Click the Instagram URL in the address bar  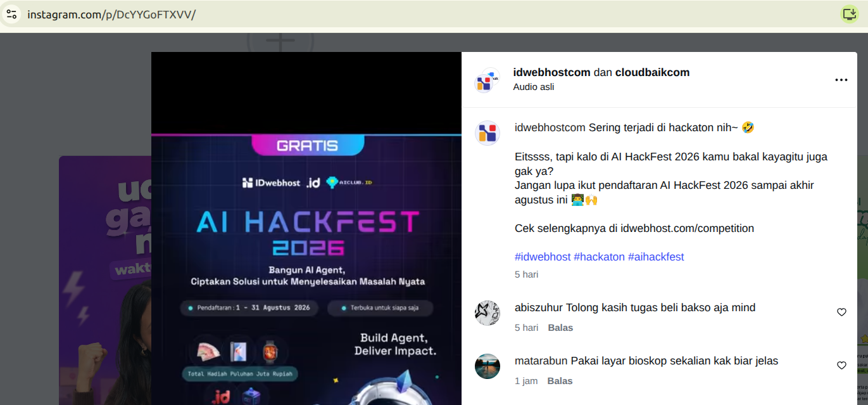[111, 14]
